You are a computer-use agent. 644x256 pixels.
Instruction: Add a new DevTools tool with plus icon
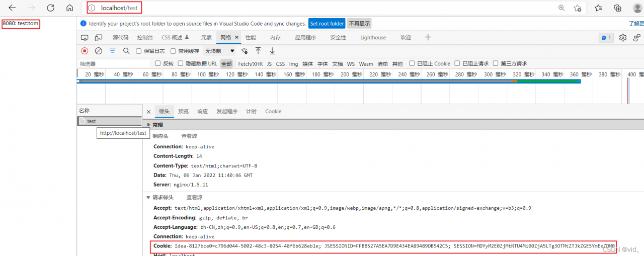[428, 37]
